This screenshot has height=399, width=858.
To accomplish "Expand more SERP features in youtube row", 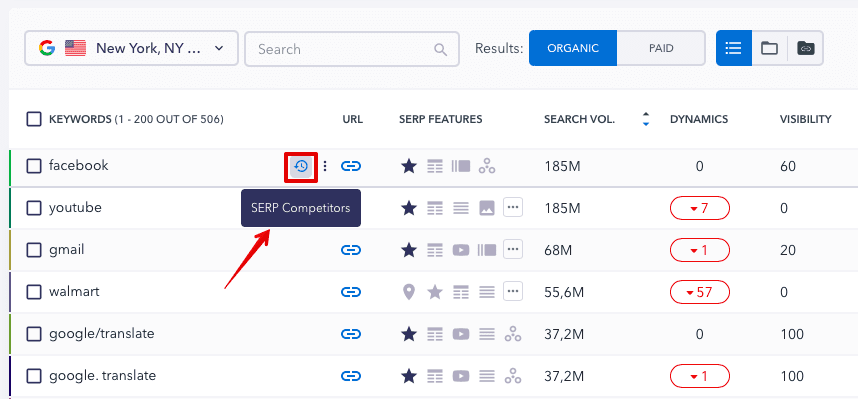I will [513, 207].
